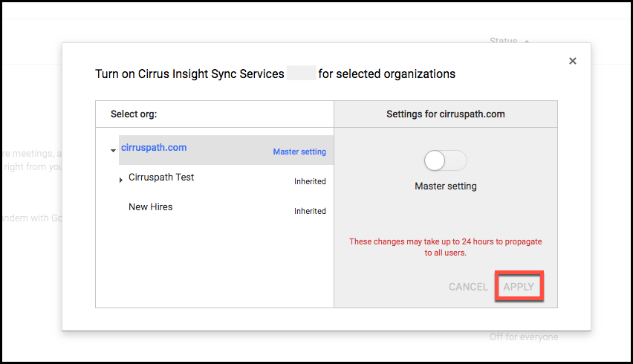Image resolution: width=633 pixels, height=364 pixels.
Task: Click the Off for everyone status text
Action: click(x=524, y=337)
